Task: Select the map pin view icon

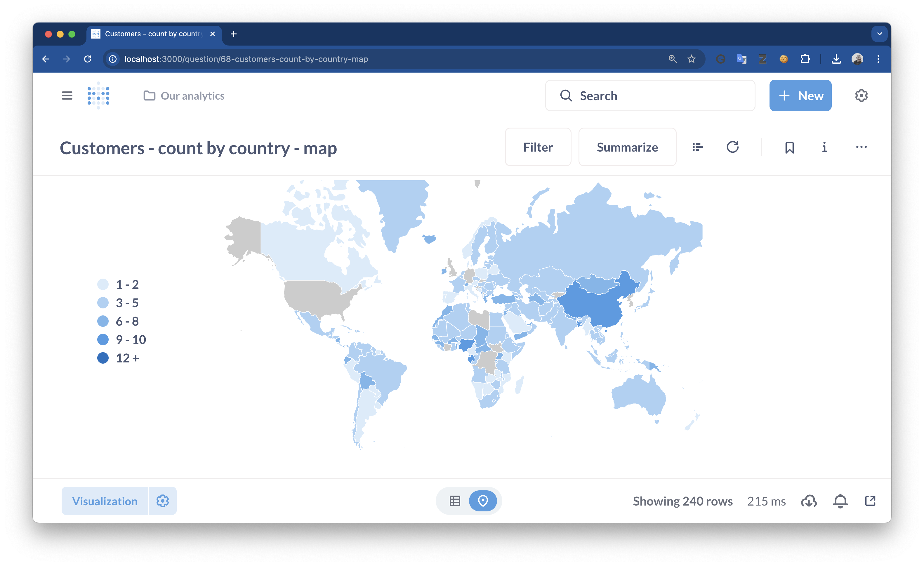Action: tap(483, 501)
